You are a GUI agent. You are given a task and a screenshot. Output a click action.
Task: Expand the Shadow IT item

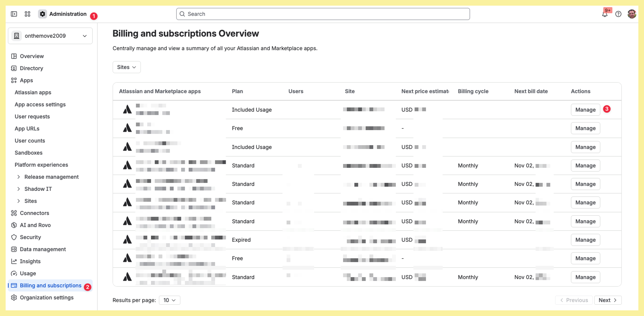[18, 189]
